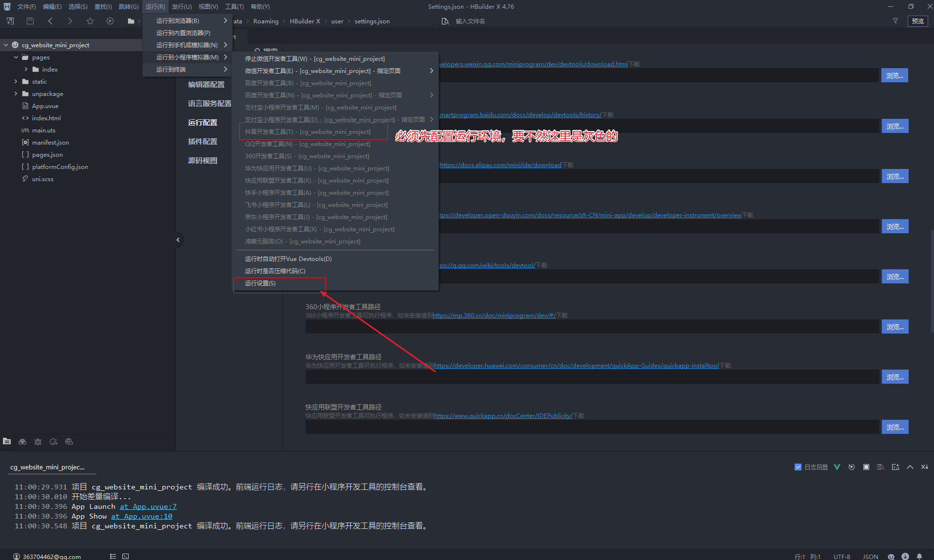Expand the static folder in project tree
Viewport: 934px width, 560px height.
[16, 82]
